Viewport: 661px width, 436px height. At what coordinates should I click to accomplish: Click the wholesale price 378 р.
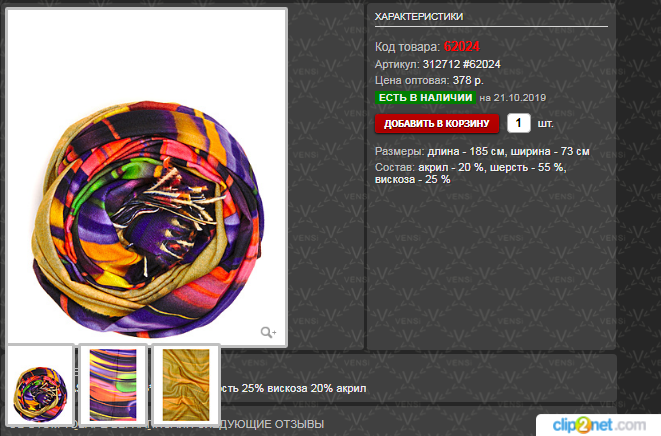click(468, 80)
